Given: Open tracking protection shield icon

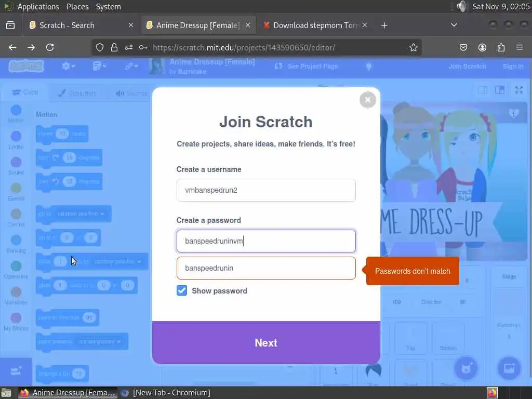Looking at the screenshot, I should coord(99,47).
